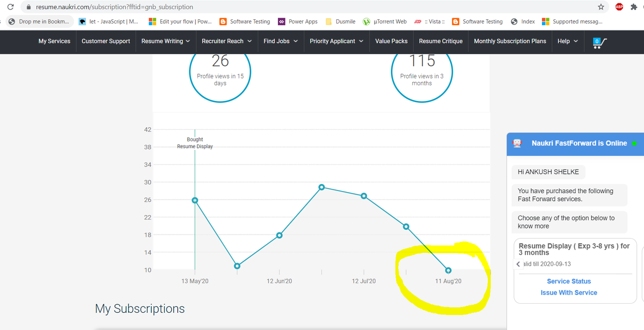This screenshot has height=330, width=644.
Task: Open Value Packs page
Action: [391, 41]
